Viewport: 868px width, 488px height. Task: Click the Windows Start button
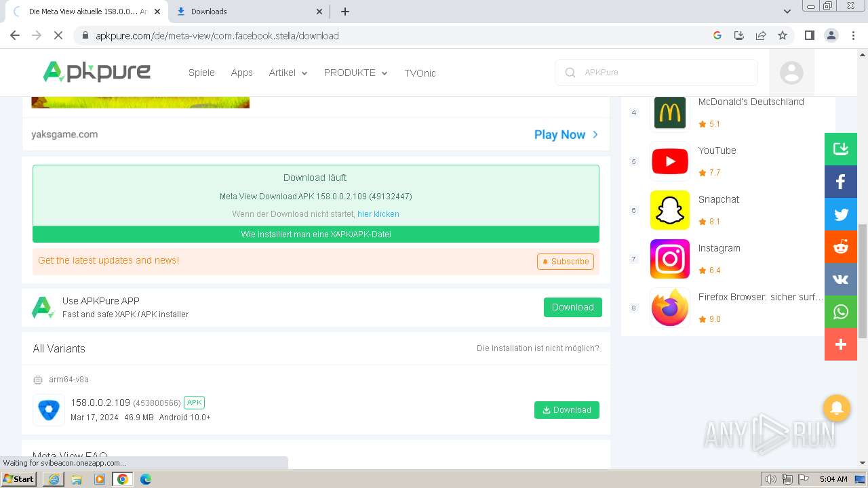(19, 479)
